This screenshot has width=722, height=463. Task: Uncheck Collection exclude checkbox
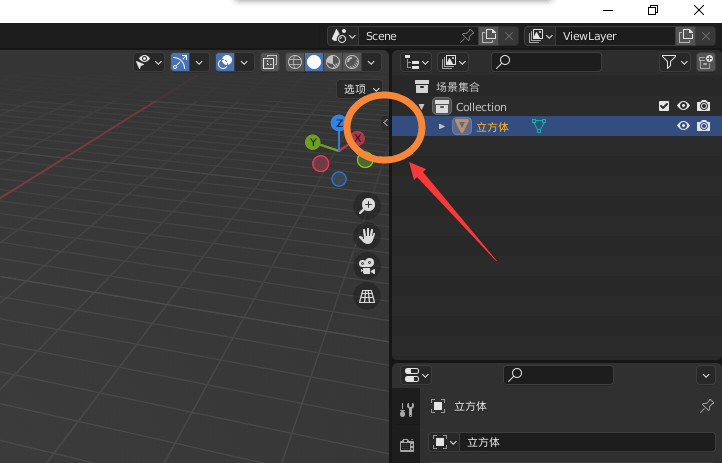(x=664, y=106)
